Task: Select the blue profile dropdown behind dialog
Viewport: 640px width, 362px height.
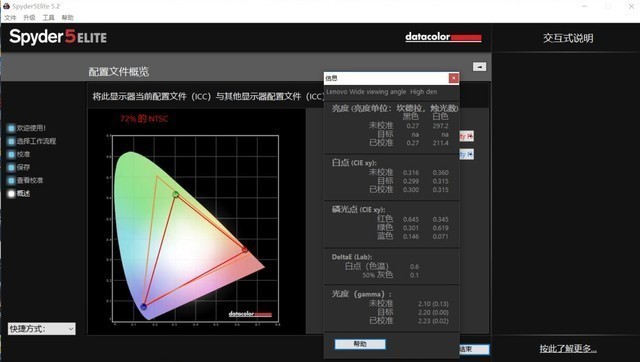Action: (467, 154)
